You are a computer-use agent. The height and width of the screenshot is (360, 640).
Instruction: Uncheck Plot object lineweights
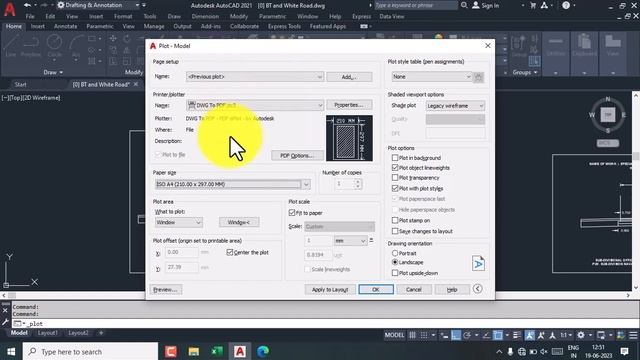[x=395, y=168]
